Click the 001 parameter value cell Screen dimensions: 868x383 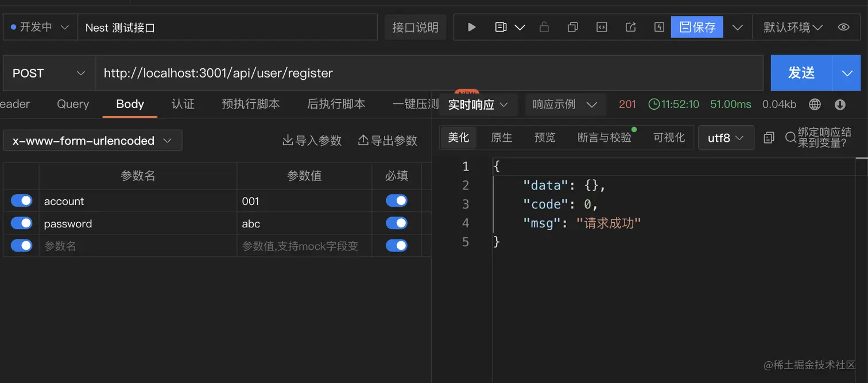(304, 201)
